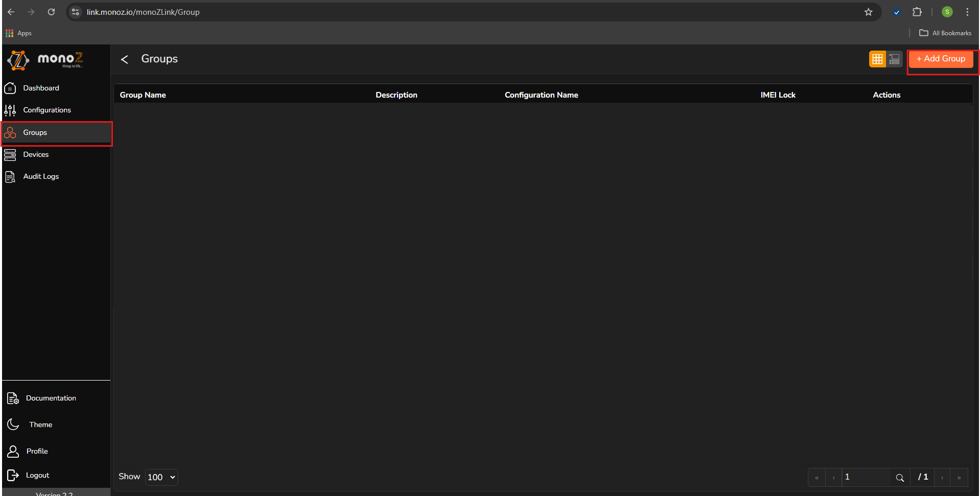Open Audit Logs page
The image size is (980, 496).
click(x=41, y=176)
